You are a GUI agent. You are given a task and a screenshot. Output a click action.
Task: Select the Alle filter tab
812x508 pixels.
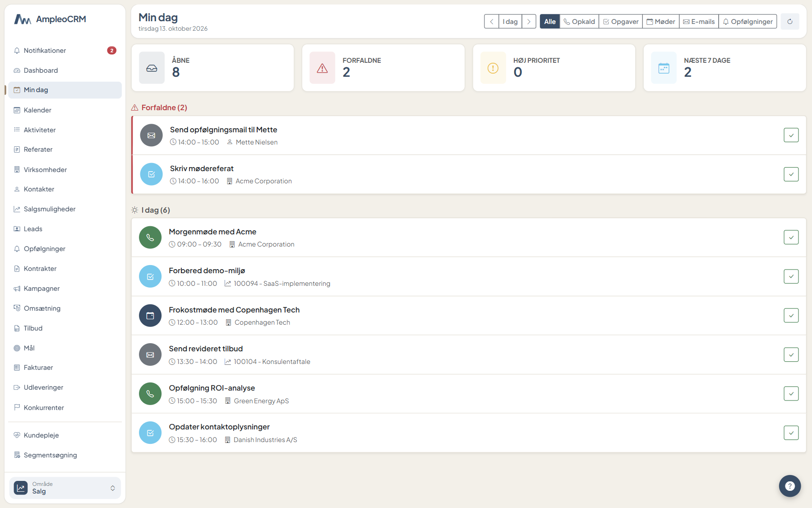tap(550, 22)
